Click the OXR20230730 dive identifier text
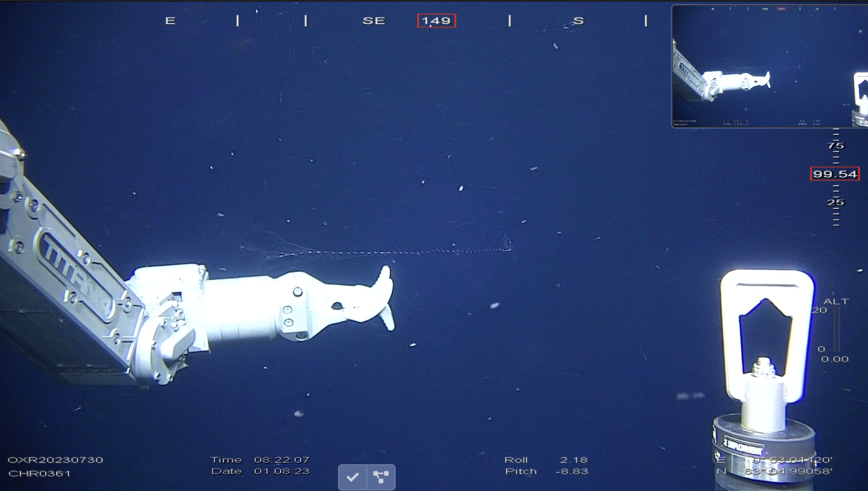 pyautogui.click(x=55, y=460)
